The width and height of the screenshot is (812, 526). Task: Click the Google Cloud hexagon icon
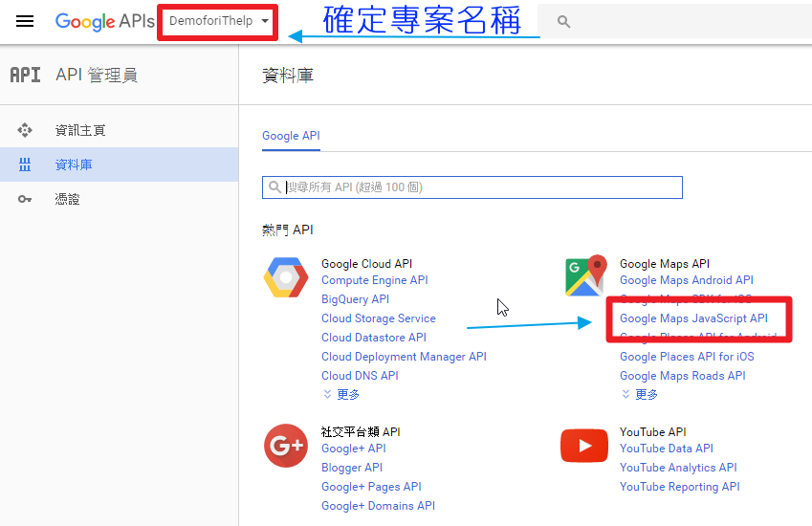tap(286, 277)
